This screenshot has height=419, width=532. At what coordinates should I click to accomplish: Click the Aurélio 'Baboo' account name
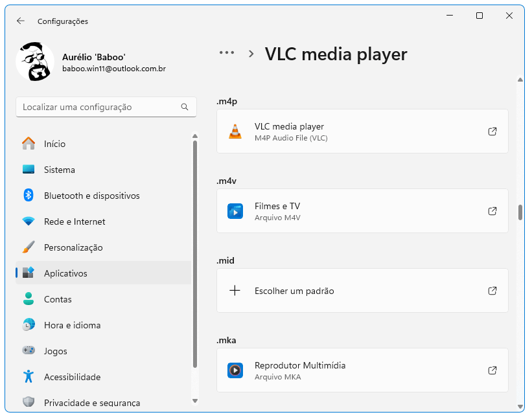pos(94,57)
